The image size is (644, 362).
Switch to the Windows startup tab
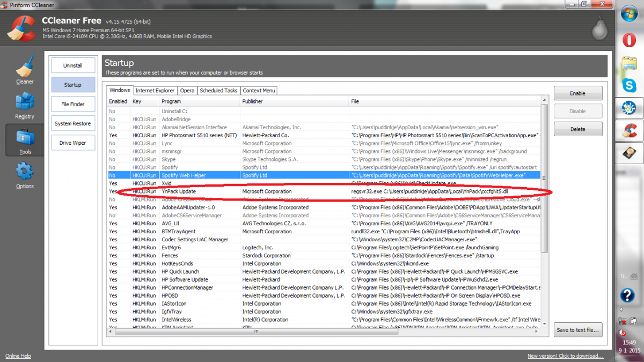(x=119, y=91)
